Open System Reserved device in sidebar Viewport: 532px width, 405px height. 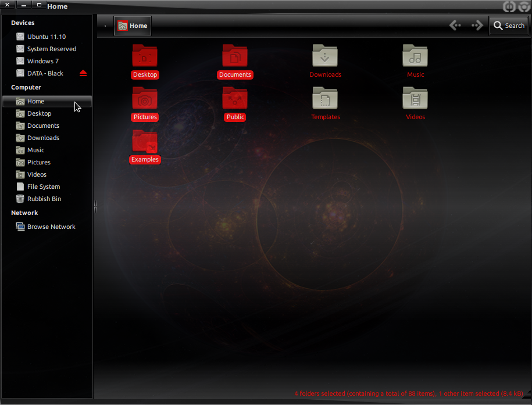(47, 49)
